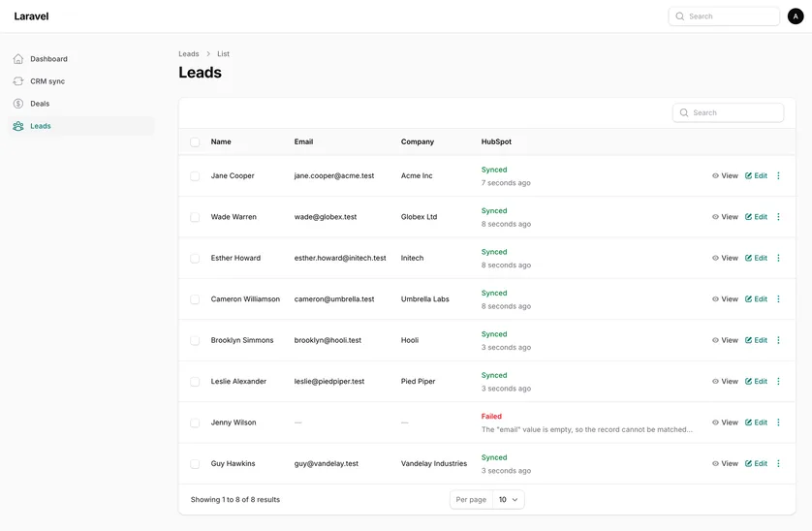The height and width of the screenshot is (531, 812).
Task: Click the CRM sync arrows icon
Action: tap(18, 81)
